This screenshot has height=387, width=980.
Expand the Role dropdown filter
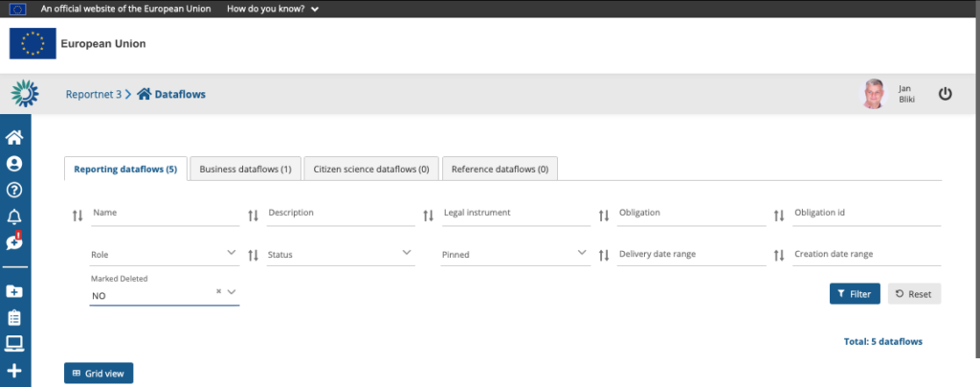tap(164, 254)
